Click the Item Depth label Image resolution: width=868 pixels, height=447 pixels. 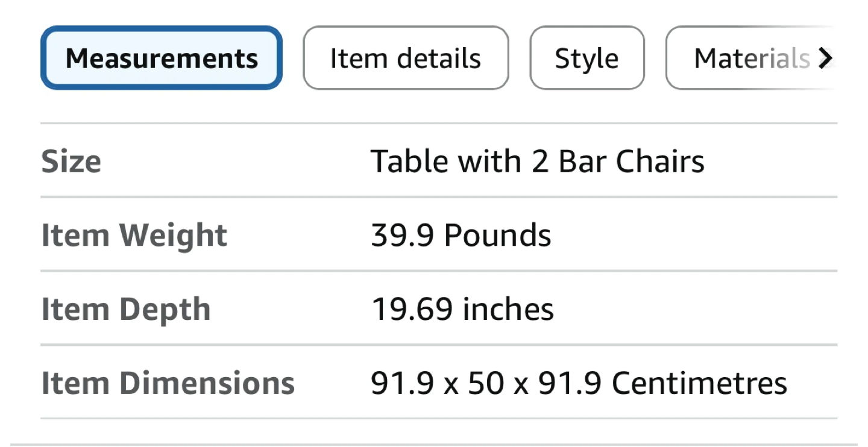coord(126,309)
